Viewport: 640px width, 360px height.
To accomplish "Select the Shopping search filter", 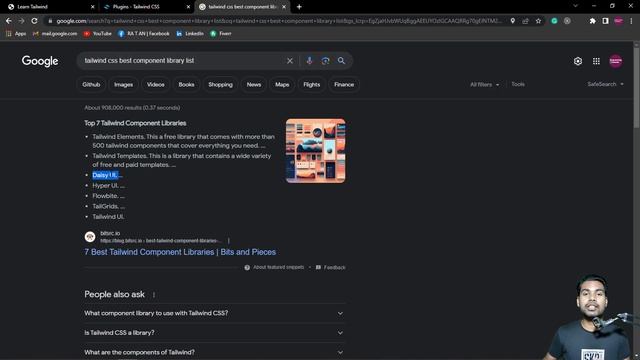I will tap(220, 84).
